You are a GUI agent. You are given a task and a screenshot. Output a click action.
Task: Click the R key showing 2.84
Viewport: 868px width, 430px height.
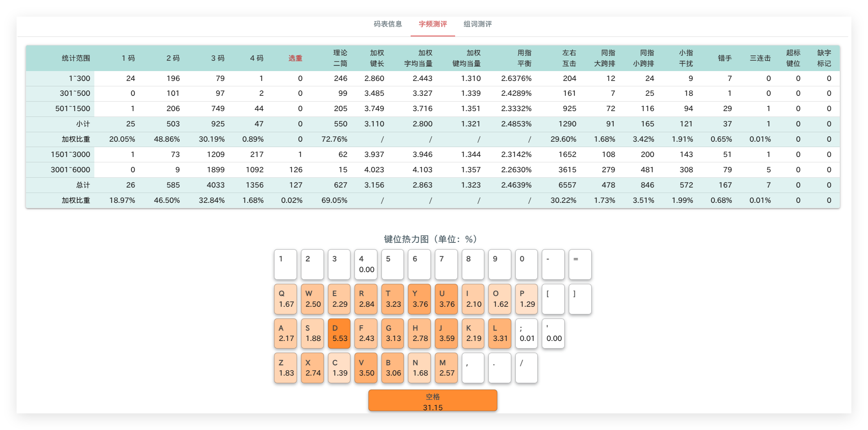pos(366,299)
